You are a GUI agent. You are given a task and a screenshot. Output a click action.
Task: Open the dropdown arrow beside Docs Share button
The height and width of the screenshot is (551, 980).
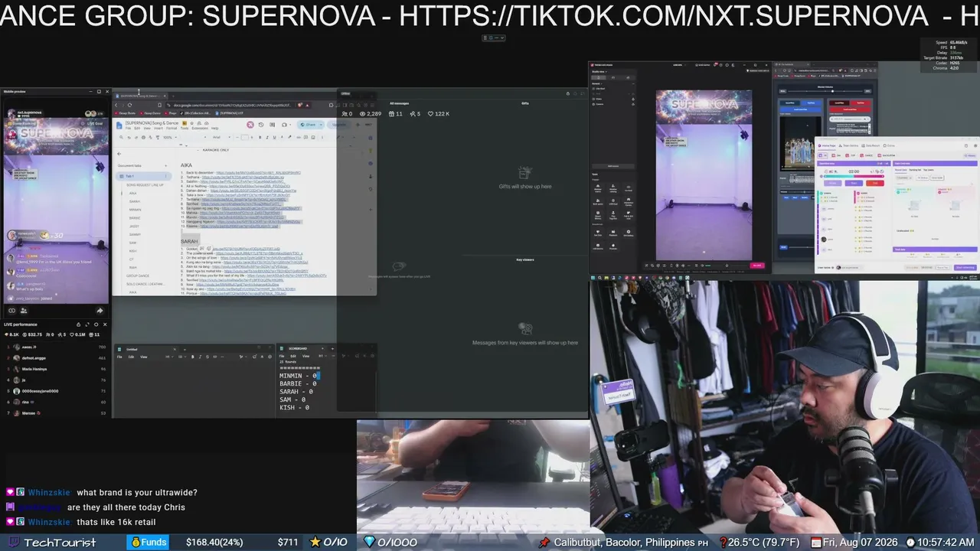coord(322,125)
